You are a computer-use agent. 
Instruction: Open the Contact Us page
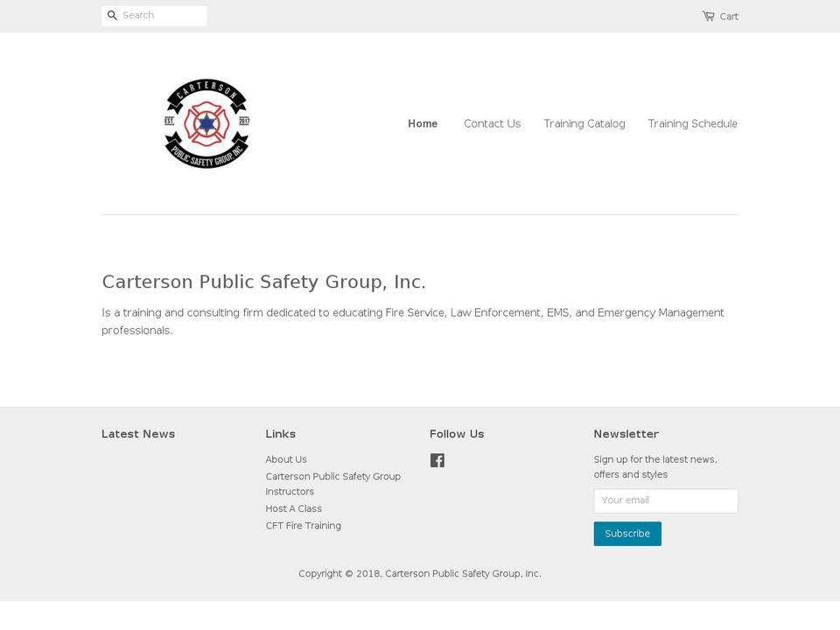[x=493, y=123]
